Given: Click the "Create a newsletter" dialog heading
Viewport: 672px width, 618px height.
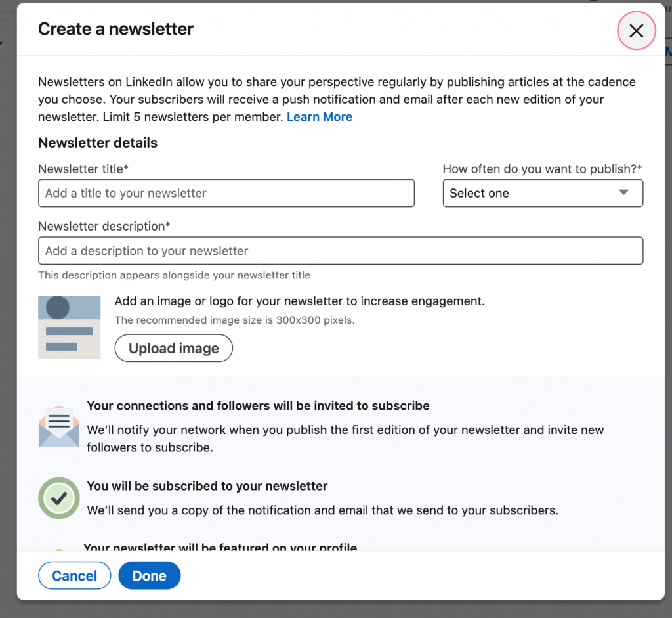Looking at the screenshot, I should (x=115, y=29).
